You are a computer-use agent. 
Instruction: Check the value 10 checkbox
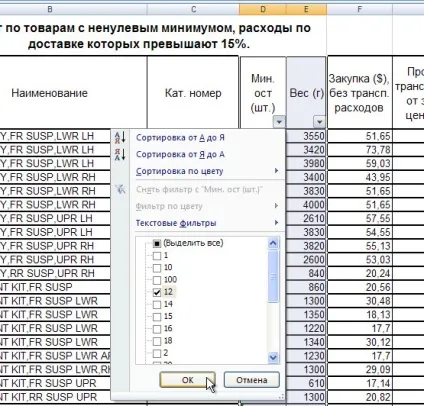tap(157, 268)
